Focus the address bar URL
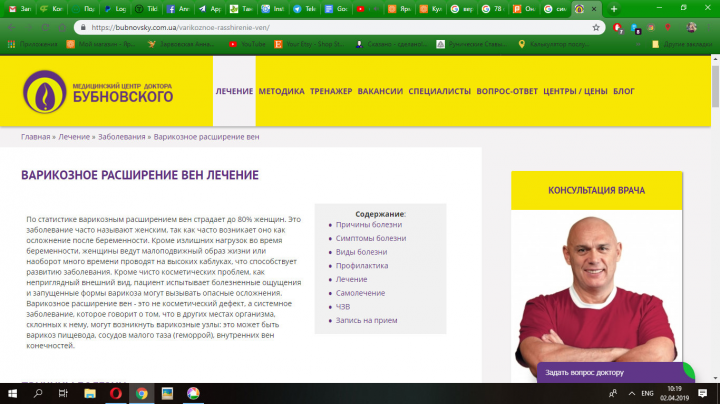This screenshot has width=720, height=404. click(x=180, y=28)
